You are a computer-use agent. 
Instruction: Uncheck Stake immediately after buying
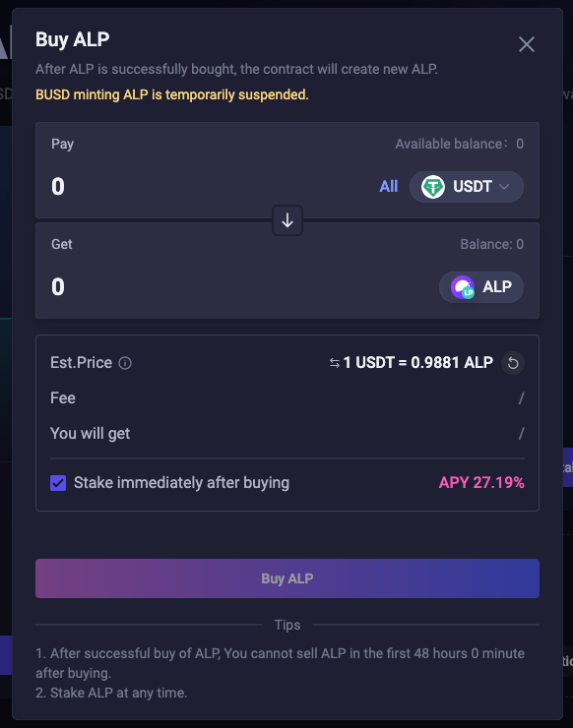click(58, 483)
